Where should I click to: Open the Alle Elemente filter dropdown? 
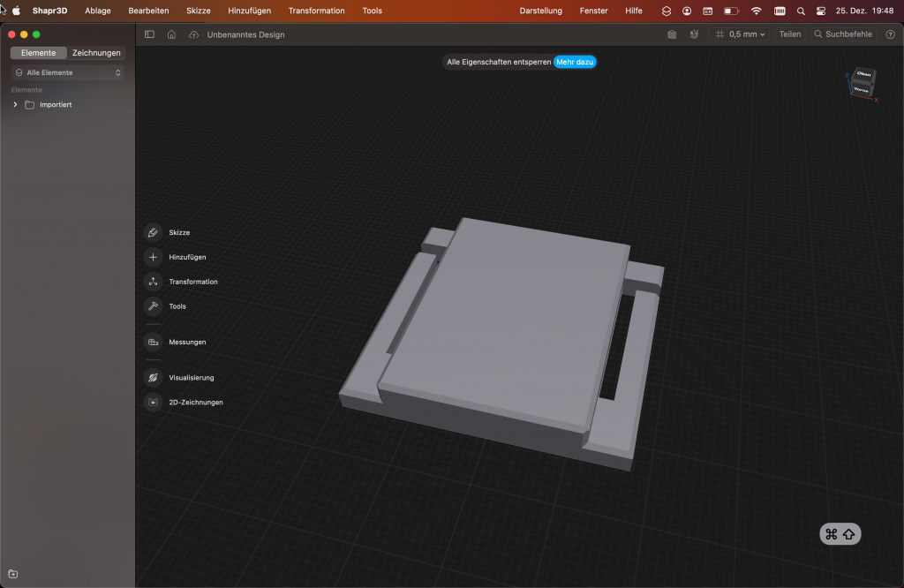point(68,72)
